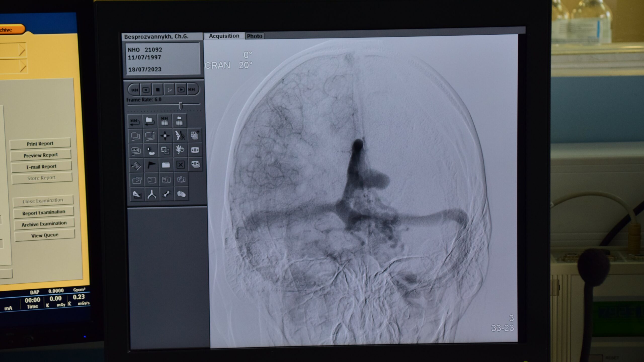
Task: Click Store Report in left window
Action: coord(42,178)
